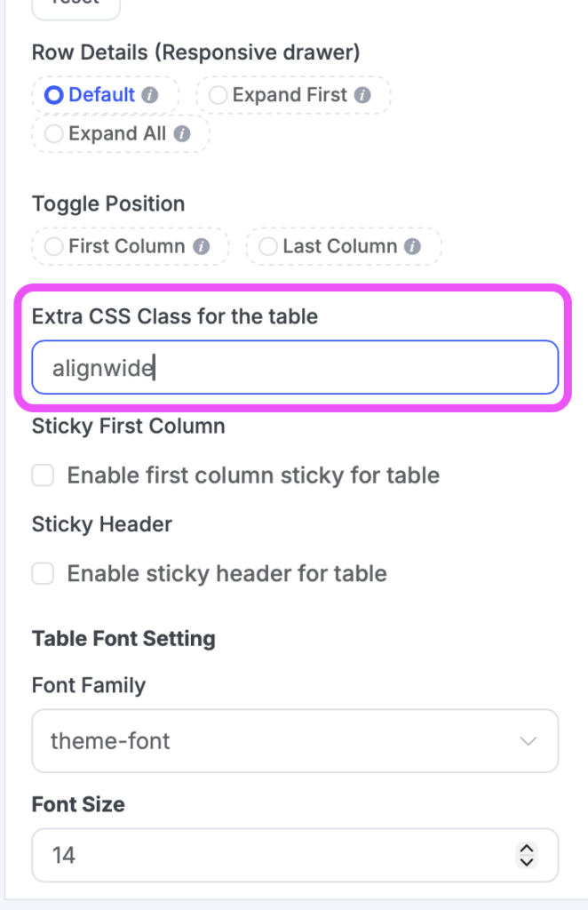Click the chevron on the Font Family box
Viewport: 588px width, 910px height.
click(528, 740)
